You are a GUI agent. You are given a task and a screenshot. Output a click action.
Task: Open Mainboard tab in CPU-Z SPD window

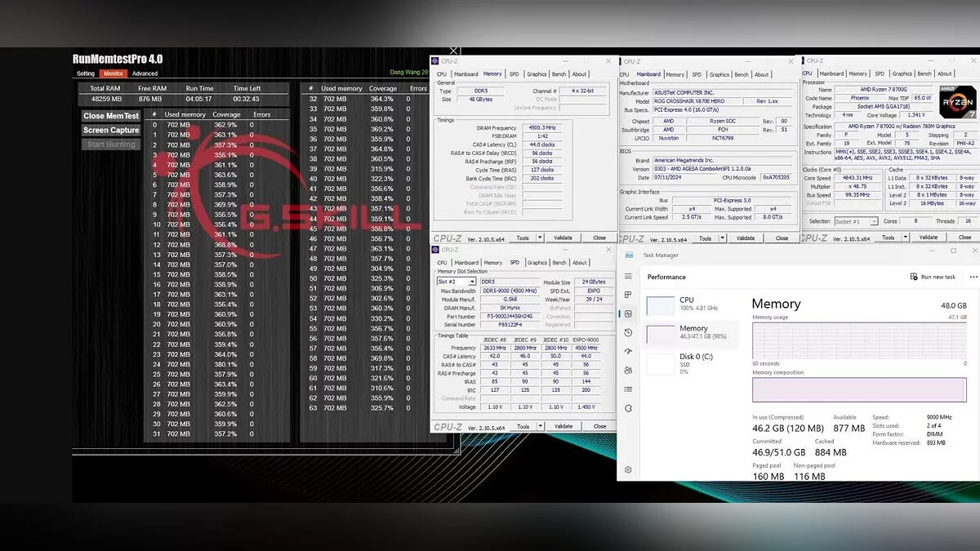[467, 263]
